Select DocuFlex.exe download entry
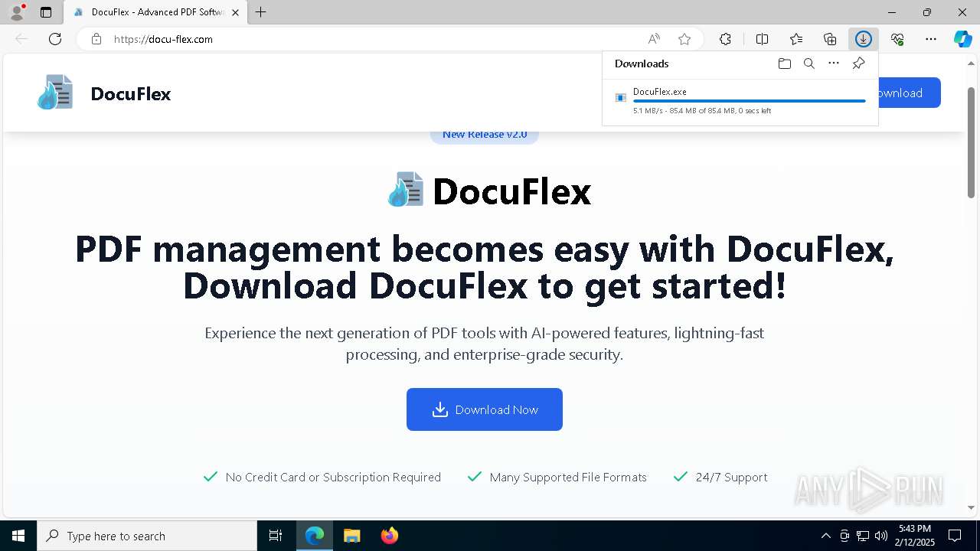 pyautogui.click(x=740, y=100)
